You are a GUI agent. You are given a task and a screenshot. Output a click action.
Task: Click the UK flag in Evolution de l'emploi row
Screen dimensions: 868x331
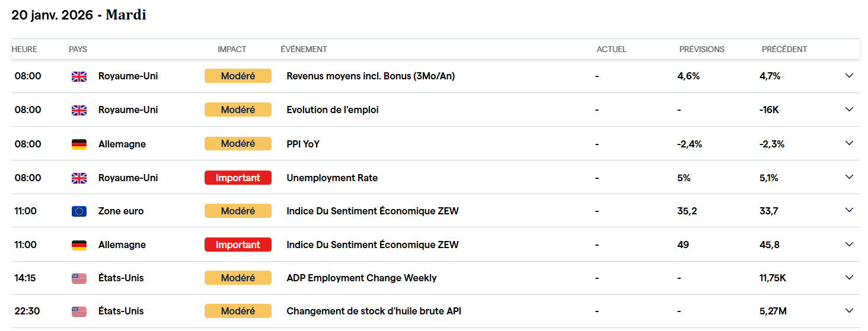click(x=79, y=110)
